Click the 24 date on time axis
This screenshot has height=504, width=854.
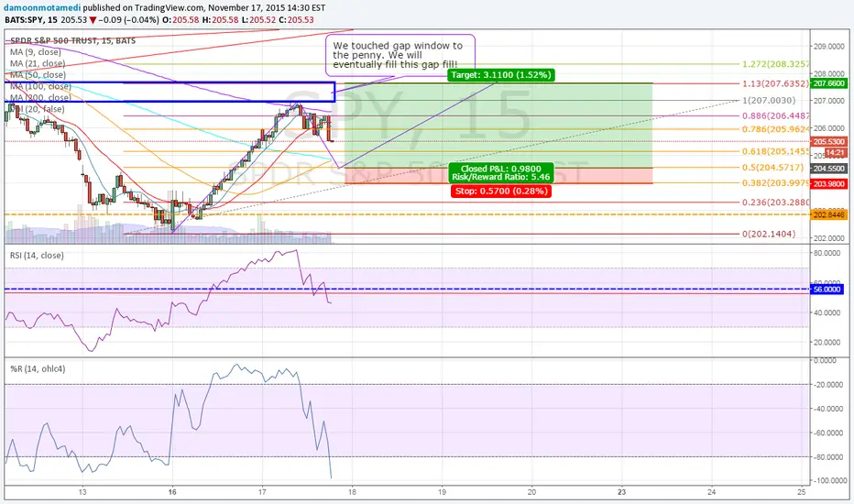click(x=711, y=492)
